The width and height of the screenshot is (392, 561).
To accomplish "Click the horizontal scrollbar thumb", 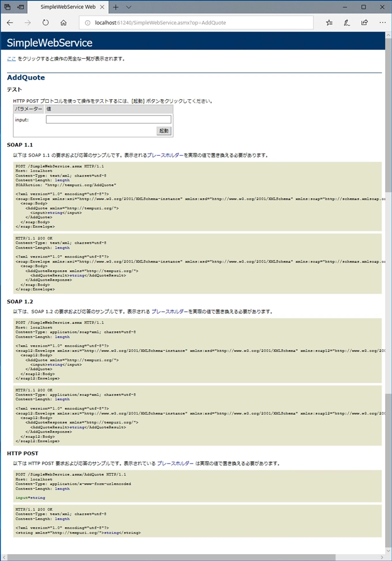I will [172, 558].
